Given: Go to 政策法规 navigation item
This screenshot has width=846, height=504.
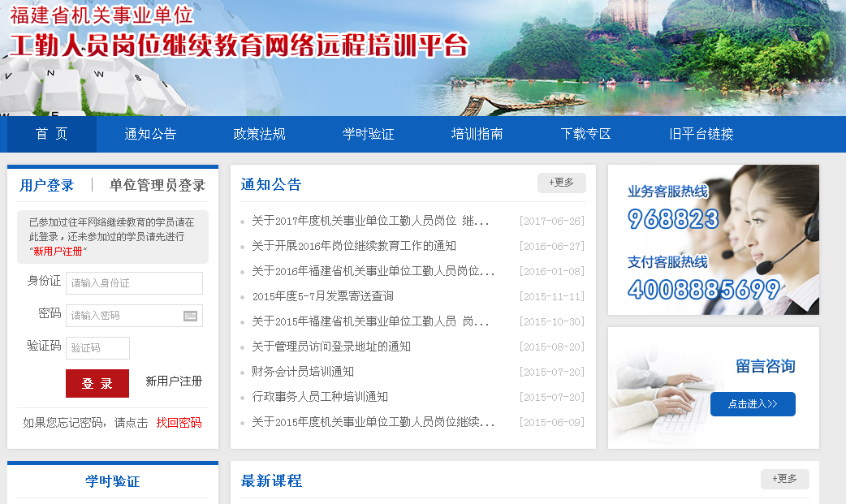Looking at the screenshot, I should 259,135.
